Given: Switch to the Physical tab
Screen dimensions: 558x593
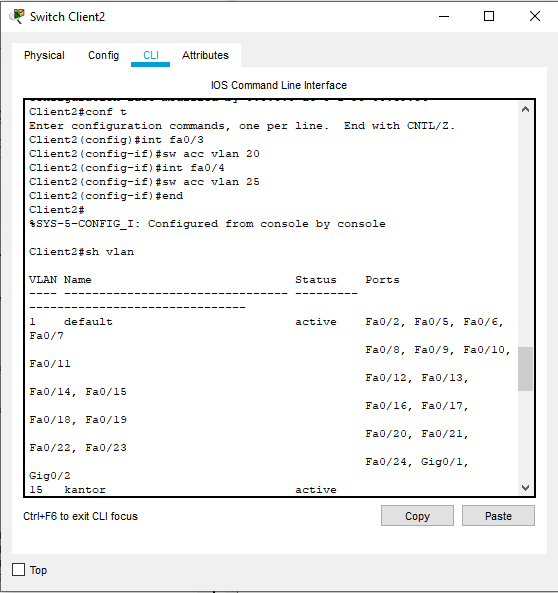Looking at the screenshot, I should coord(44,55).
